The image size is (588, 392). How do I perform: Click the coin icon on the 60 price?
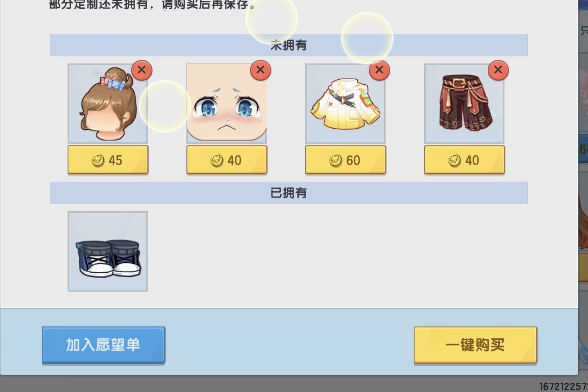tap(336, 160)
